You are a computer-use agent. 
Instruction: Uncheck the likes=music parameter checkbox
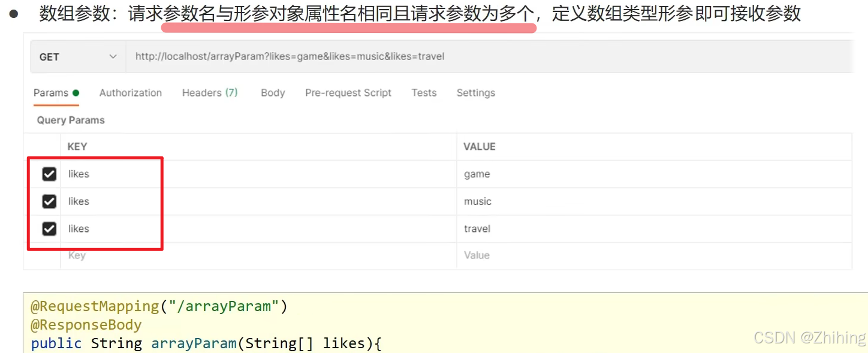coord(49,201)
